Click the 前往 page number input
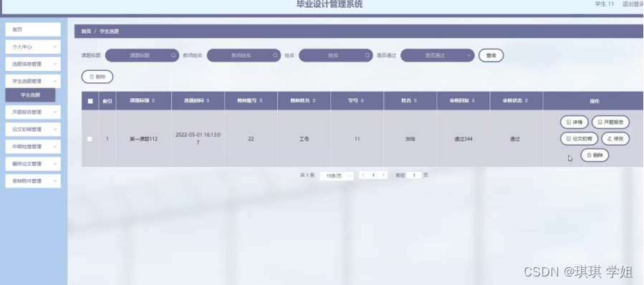 click(414, 175)
